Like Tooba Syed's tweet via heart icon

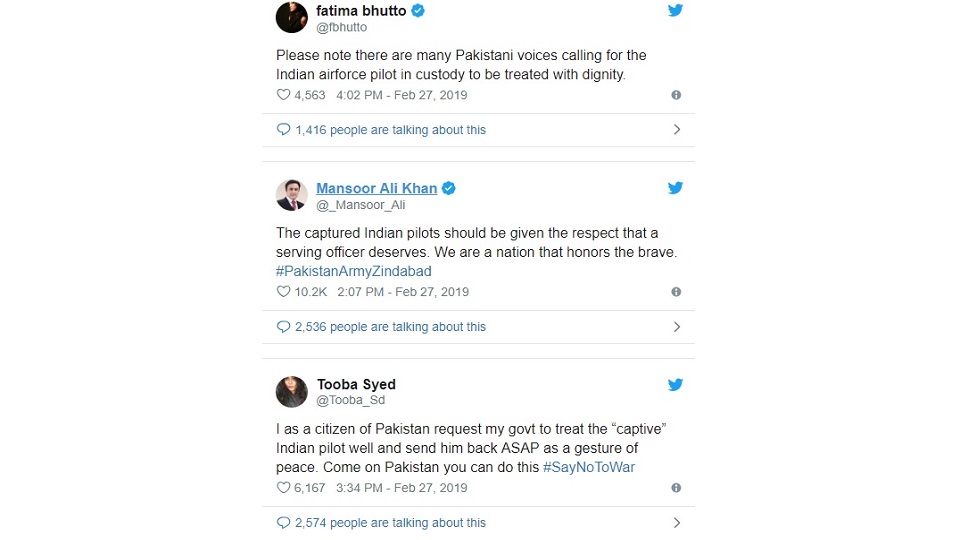coord(283,488)
